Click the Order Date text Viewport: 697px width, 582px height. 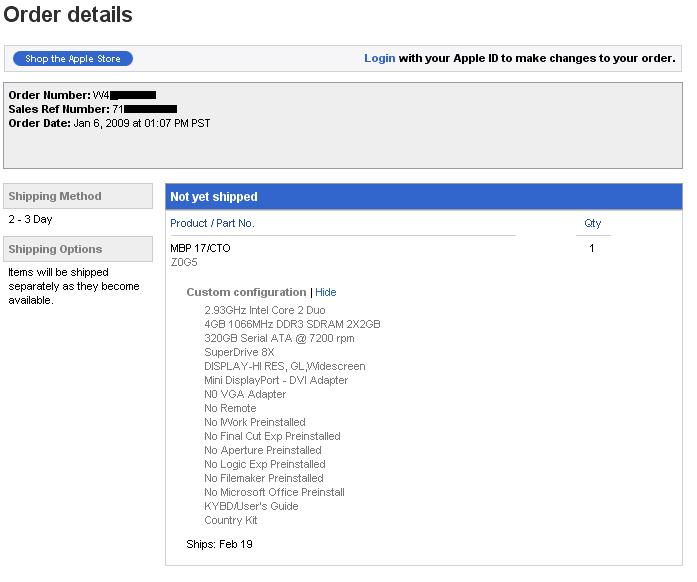(x=109, y=123)
